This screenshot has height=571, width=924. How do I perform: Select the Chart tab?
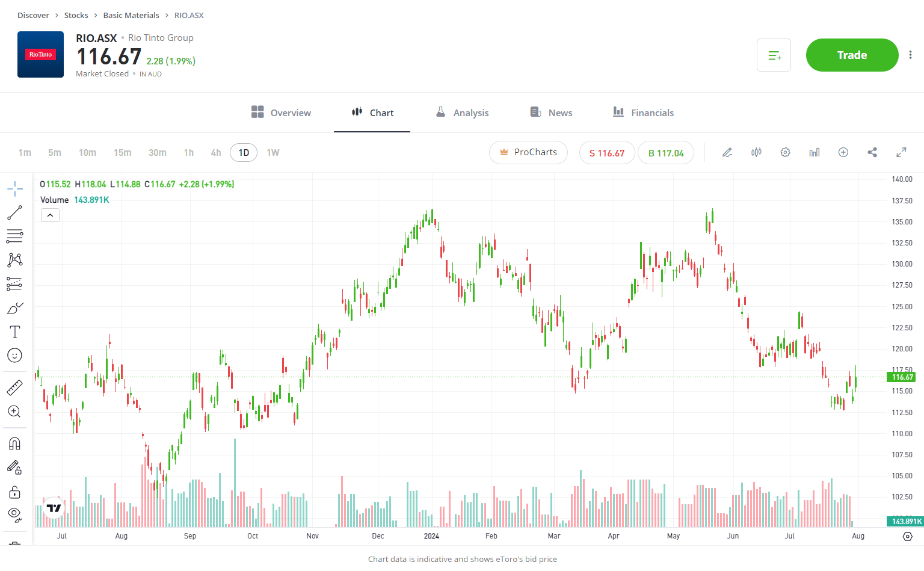[x=372, y=113]
